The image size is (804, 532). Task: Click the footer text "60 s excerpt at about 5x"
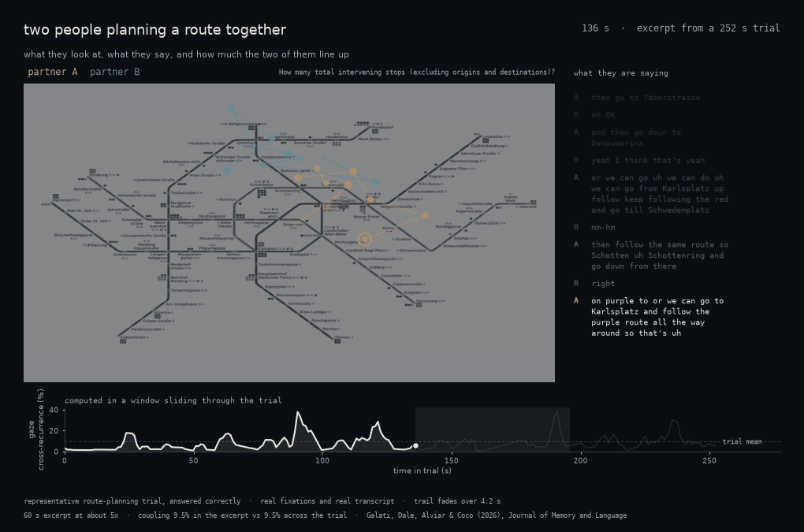[71, 515]
